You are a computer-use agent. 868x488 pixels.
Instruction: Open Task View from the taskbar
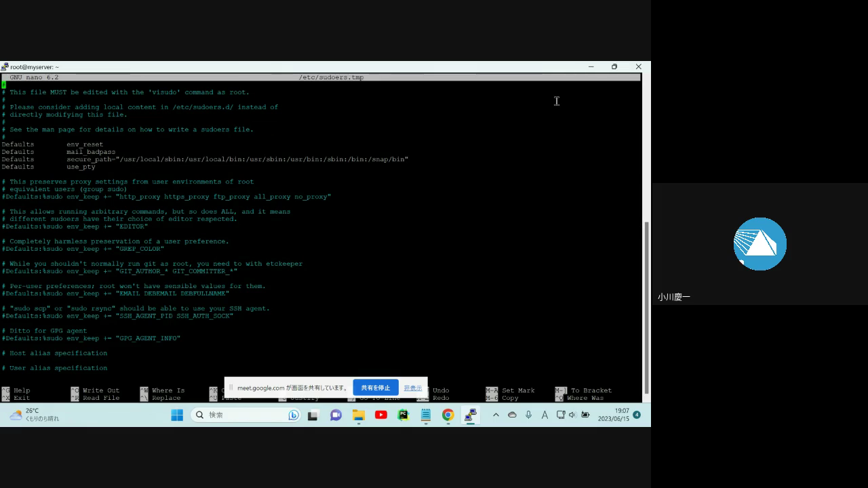(313, 415)
